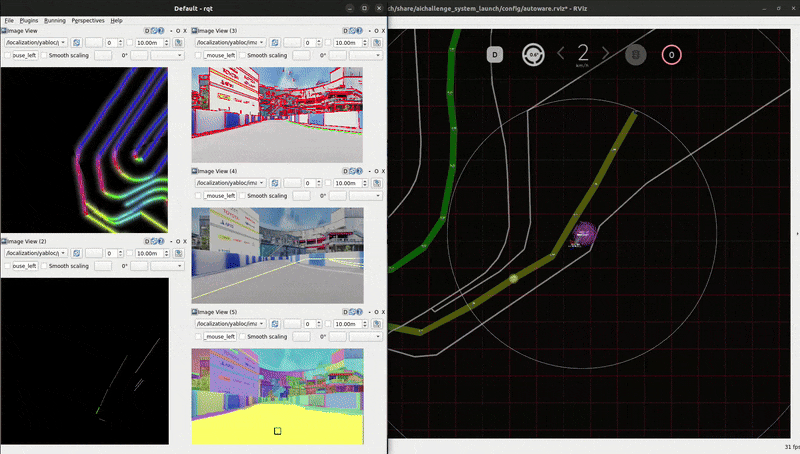
Task: Open topic dropdown in Image View (2)
Action: (x=36, y=254)
